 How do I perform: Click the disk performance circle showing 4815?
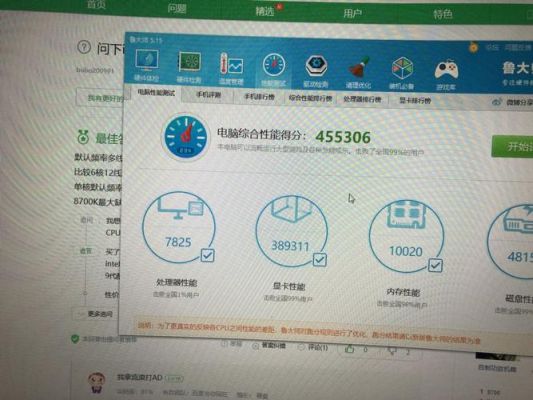[x=510, y=241]
